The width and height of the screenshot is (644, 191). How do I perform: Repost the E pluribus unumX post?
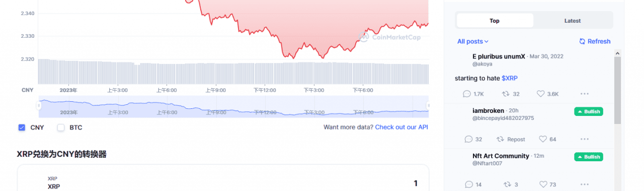tap(511, 94)
